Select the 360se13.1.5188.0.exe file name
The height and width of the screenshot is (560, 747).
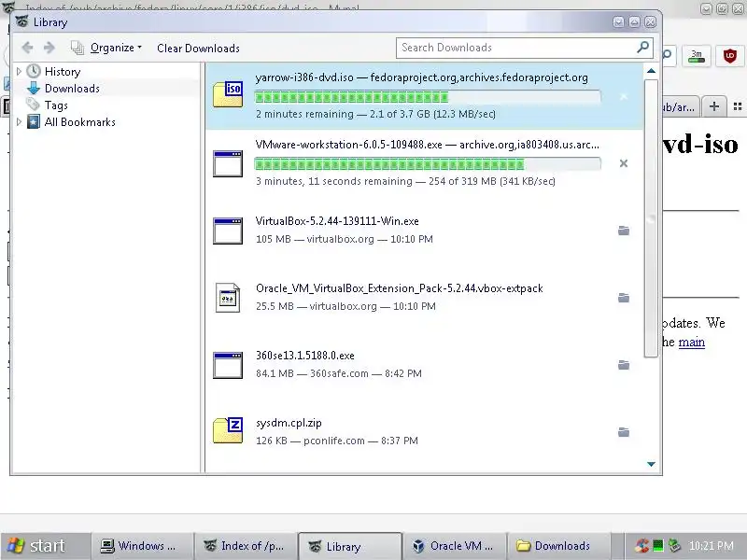click(x=305, y=356)
